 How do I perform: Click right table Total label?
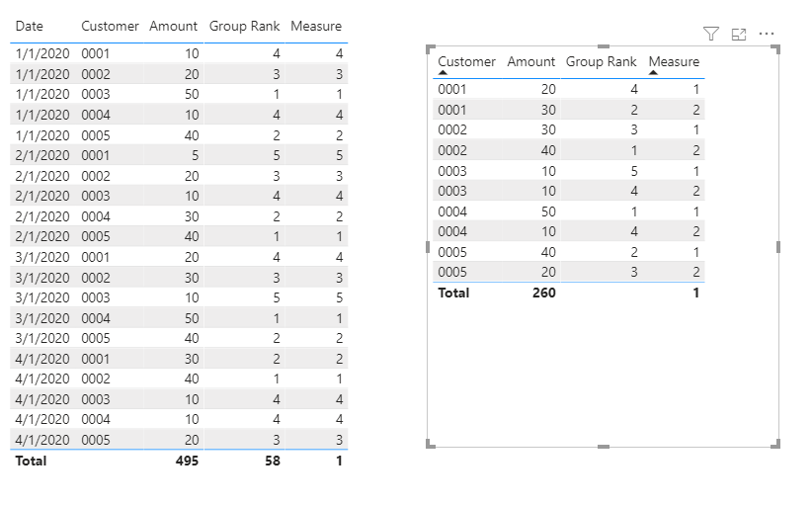point(453,293)
